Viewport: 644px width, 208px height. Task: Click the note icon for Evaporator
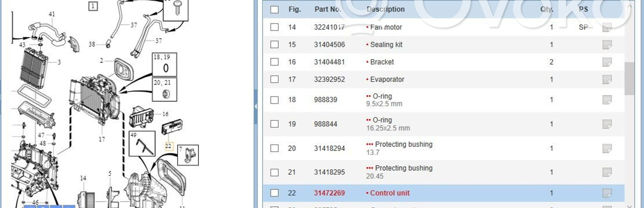coord(607,79)
